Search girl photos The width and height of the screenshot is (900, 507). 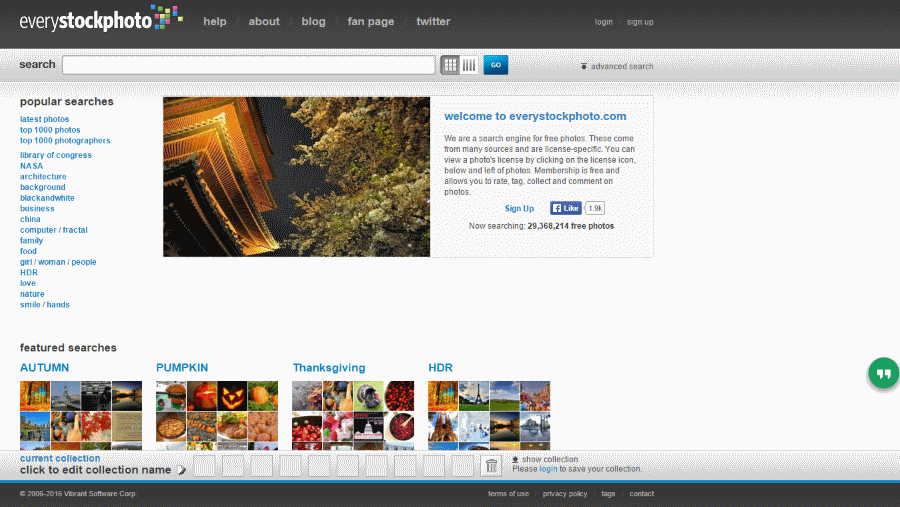coord(26,262)
